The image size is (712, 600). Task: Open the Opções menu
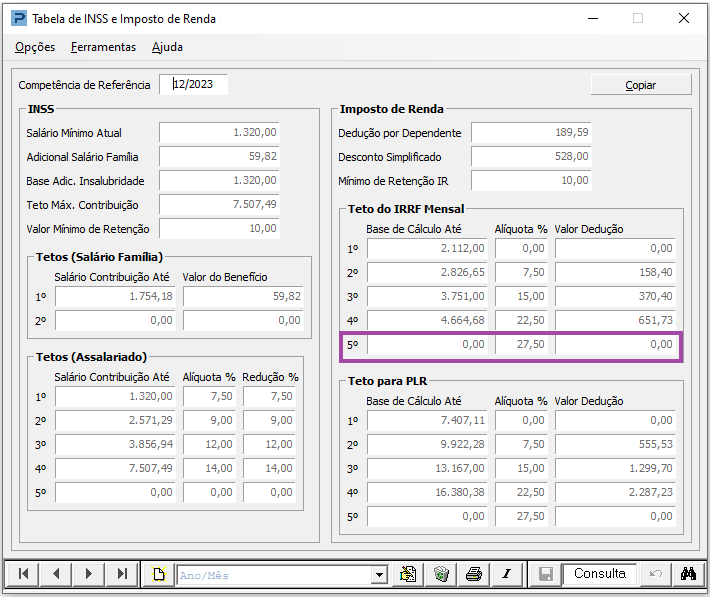[x=35, y=47]
